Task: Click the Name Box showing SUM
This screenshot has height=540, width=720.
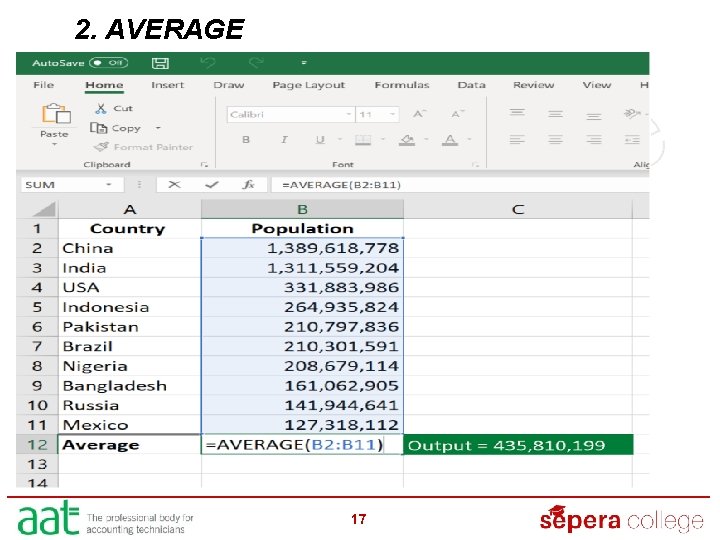Action: pos(72,185)
